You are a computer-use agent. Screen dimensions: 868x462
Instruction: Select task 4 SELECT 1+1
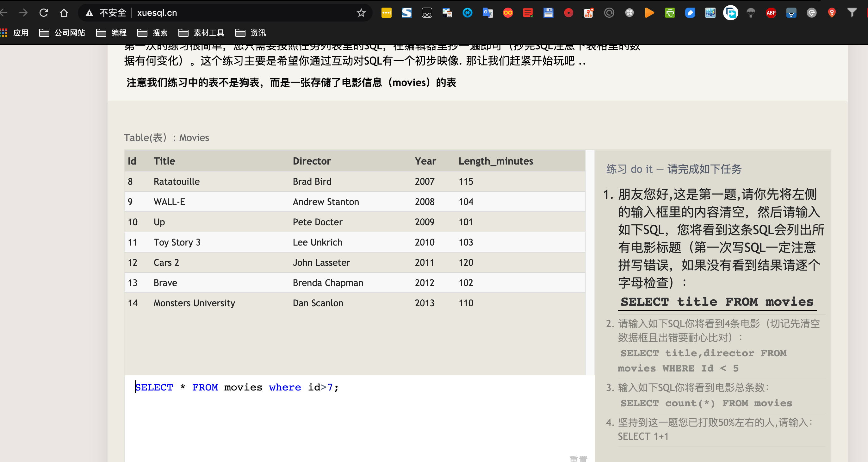642,436
